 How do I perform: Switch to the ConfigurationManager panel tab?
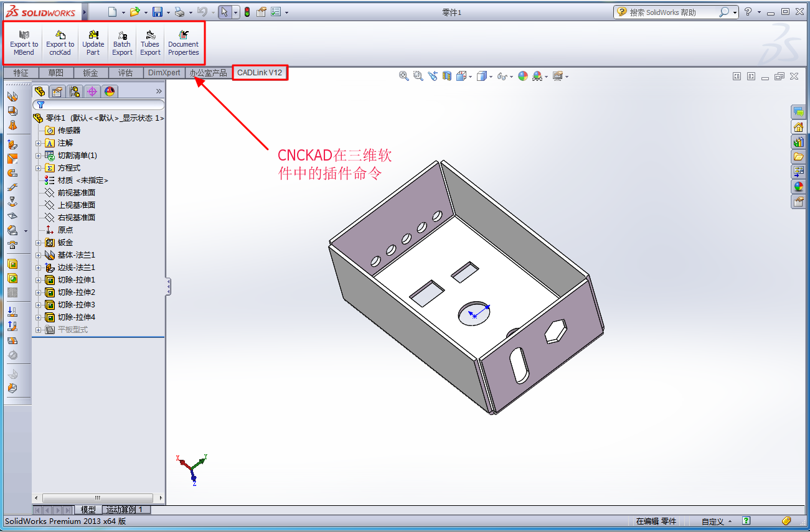click(75, 91)
